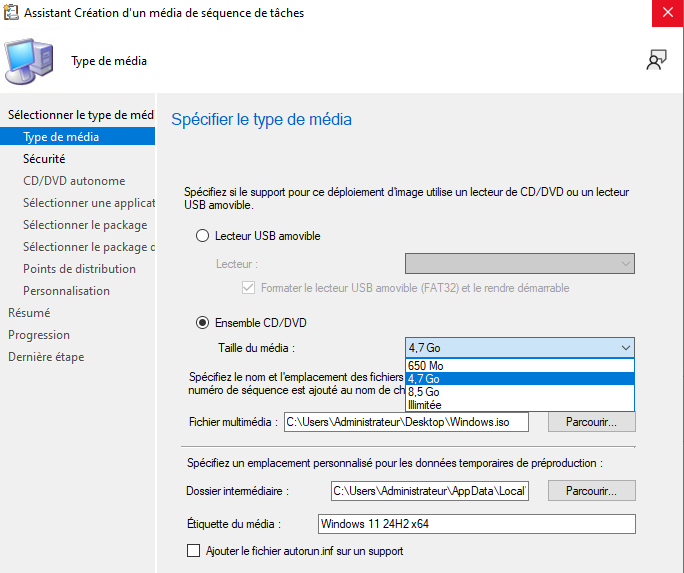Click Parcourir next to Dossier intermédiaire
684x573 pixels.
(591, 491)
